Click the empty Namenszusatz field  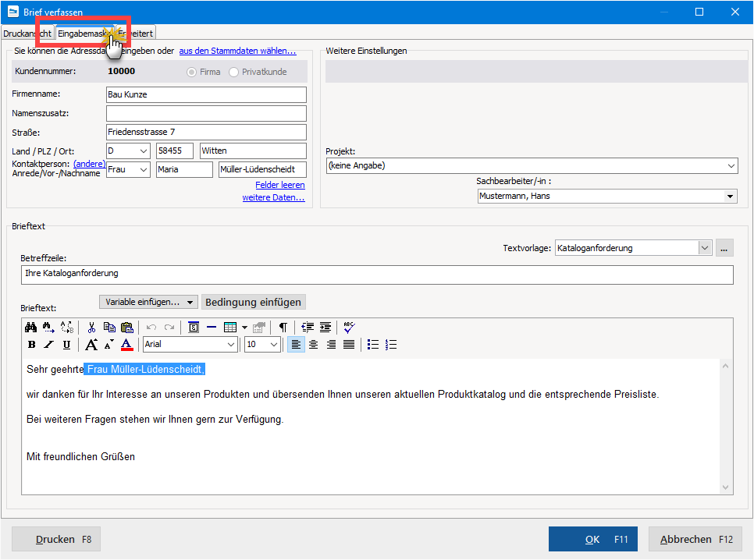point(206,113)
